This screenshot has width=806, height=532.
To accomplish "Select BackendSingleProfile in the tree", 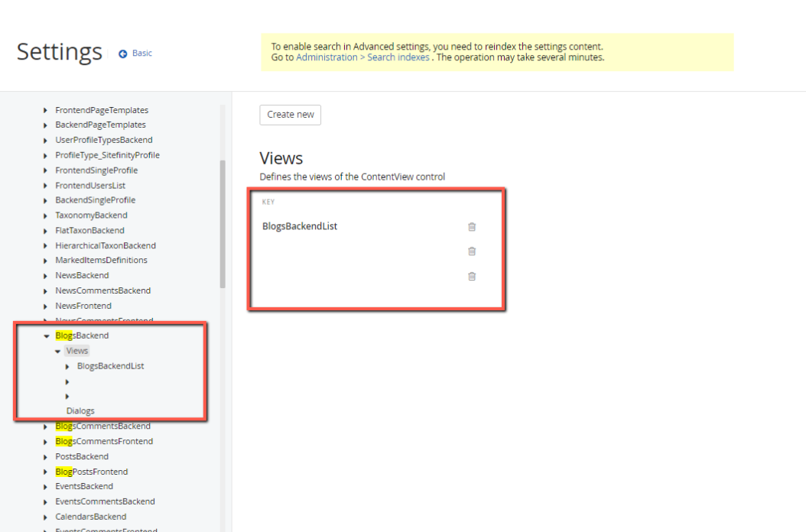I will coord(95,200).
